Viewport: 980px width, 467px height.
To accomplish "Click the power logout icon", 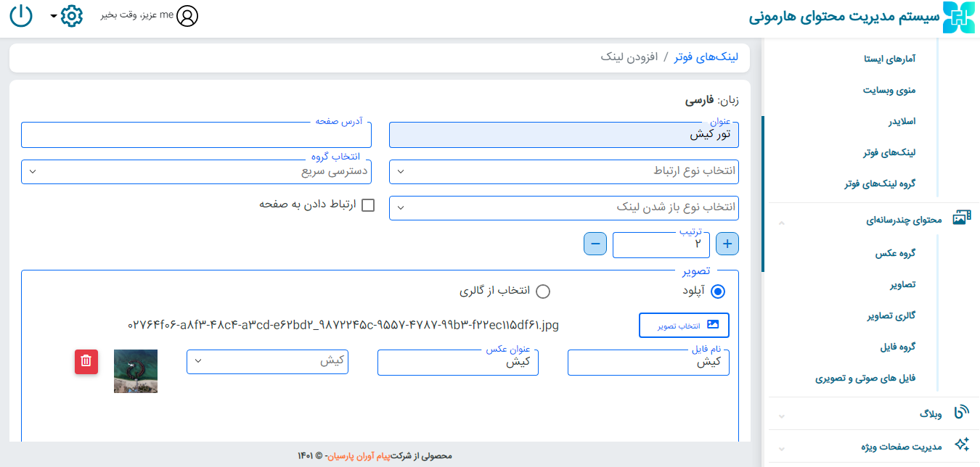I will tap(22, 16).
